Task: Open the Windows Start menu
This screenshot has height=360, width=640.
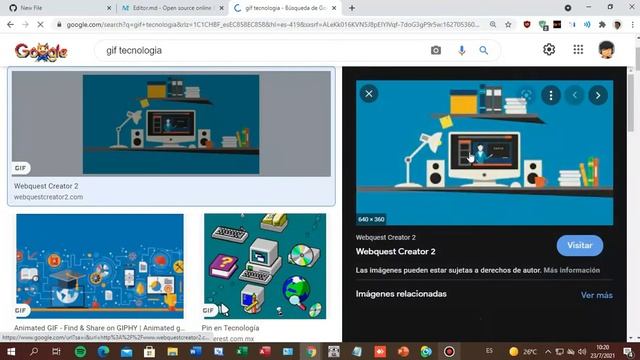Action: click(11, 351)
